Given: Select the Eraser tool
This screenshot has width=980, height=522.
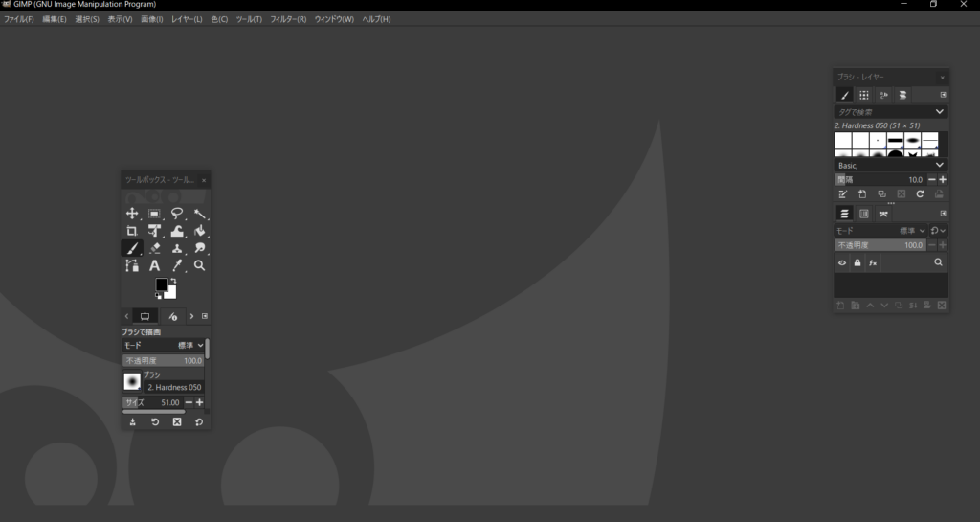Looking at the screenshot, I should pyautogui.click(x=154, y=248).
